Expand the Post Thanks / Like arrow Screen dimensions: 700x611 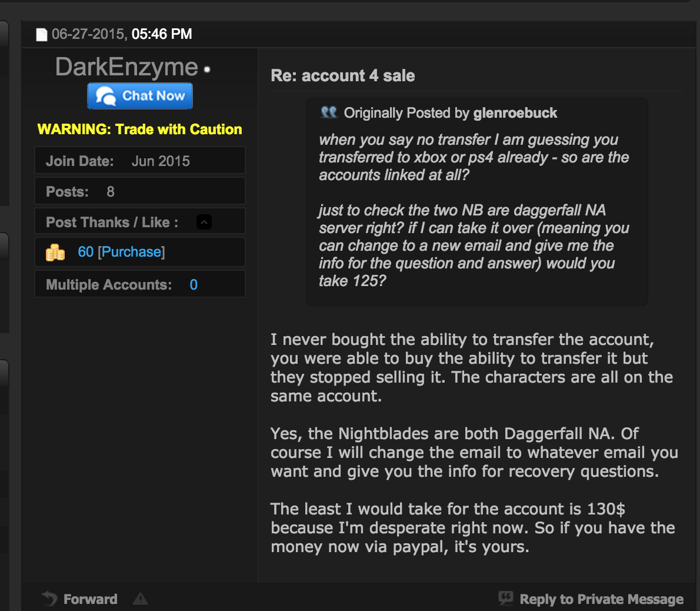coord(204,222)
